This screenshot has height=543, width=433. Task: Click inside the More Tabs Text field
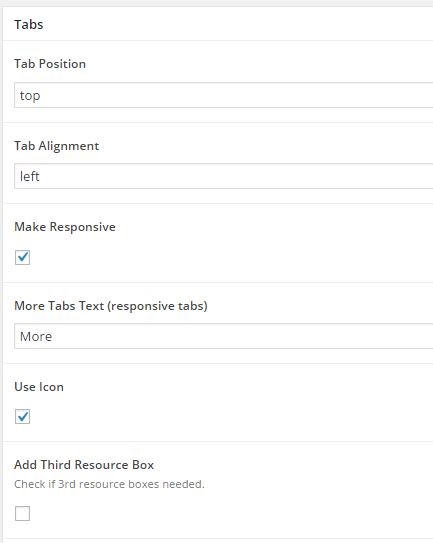[x=223, y=336]
